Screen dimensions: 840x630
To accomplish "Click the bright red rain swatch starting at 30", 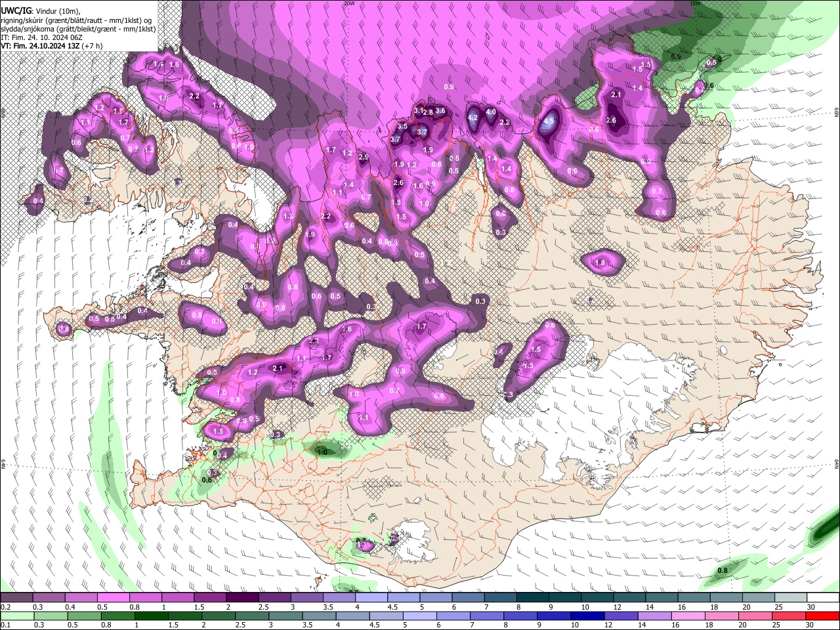I will (822, 616).
